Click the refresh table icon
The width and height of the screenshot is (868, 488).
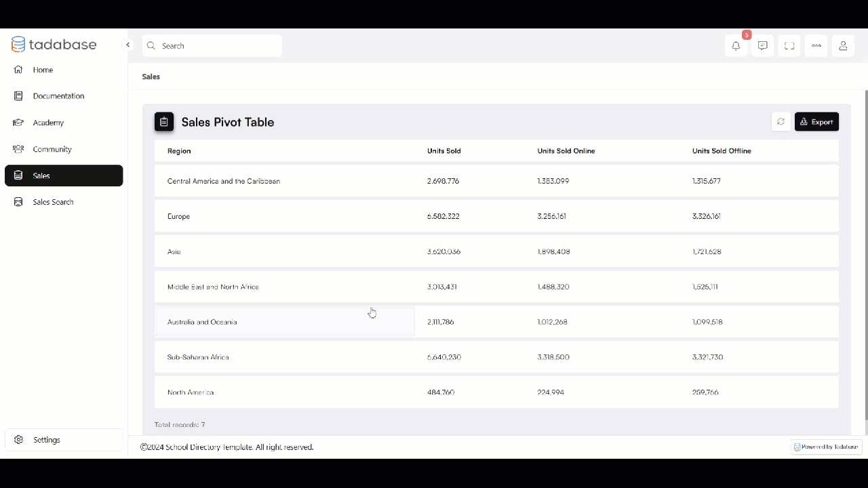781,122
